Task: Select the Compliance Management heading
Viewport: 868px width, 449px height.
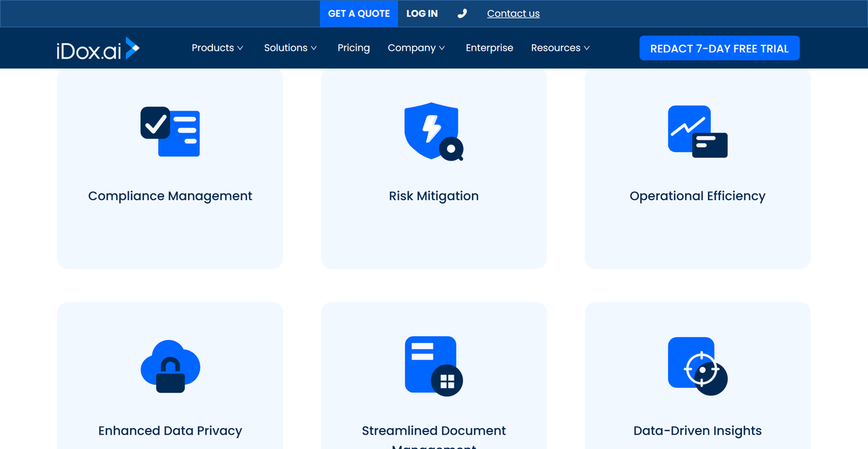Action: 170,196
